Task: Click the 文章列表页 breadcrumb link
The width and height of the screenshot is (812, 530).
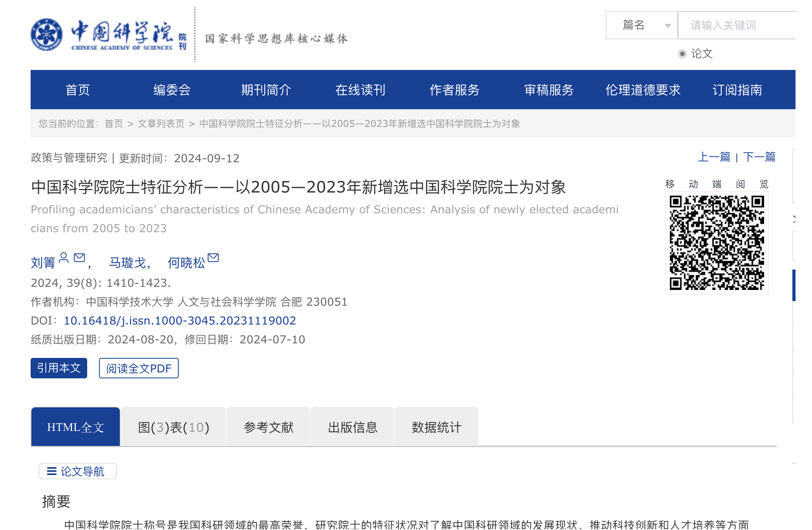Action: pyautogui.click(x=161, y=124)
